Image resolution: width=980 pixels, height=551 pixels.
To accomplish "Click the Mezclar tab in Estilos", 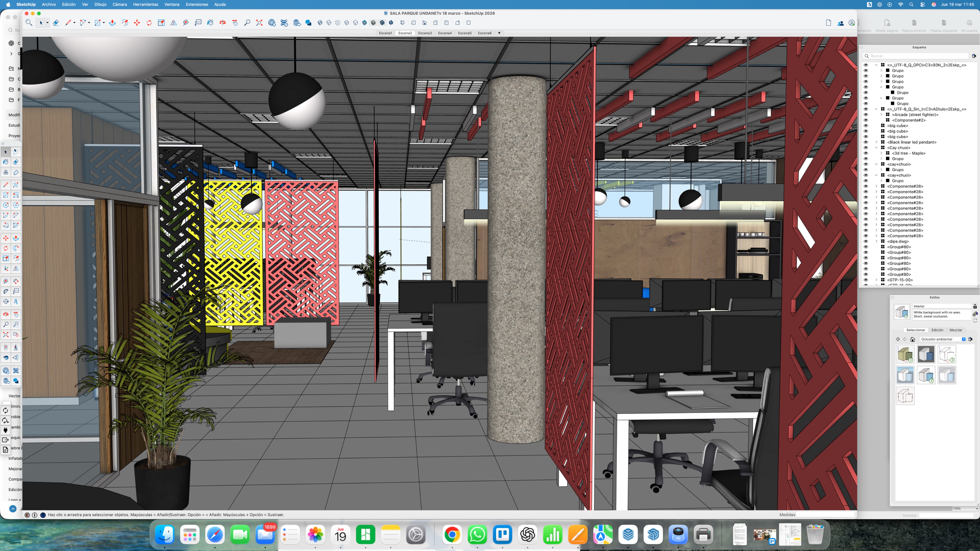I will [x=956, y=330].
